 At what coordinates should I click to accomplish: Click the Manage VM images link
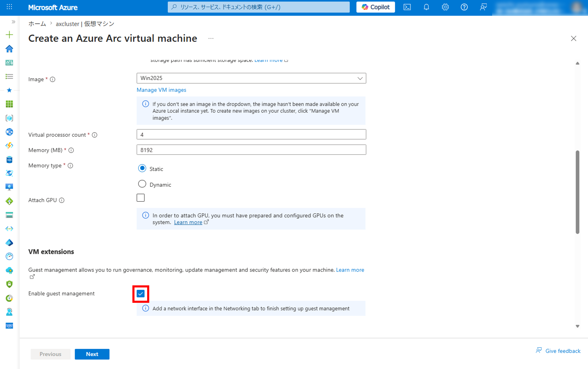pyautogui.click(x=161, y=90)
